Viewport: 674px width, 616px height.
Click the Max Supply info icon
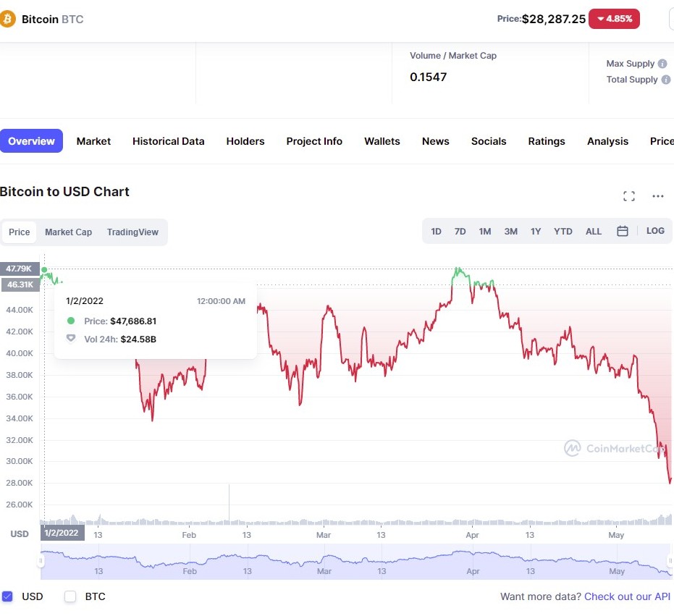[x=662, y=64]
